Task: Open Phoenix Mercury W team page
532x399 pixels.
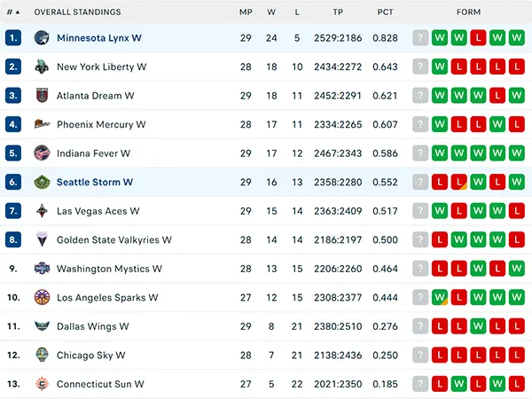Action: tap(101, 124)
